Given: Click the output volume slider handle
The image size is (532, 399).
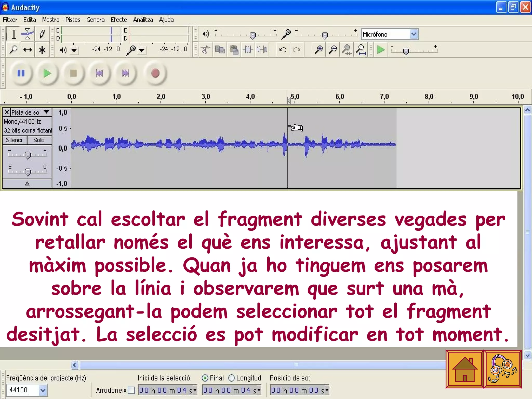Looking at the screenshot, I should 252,35.
